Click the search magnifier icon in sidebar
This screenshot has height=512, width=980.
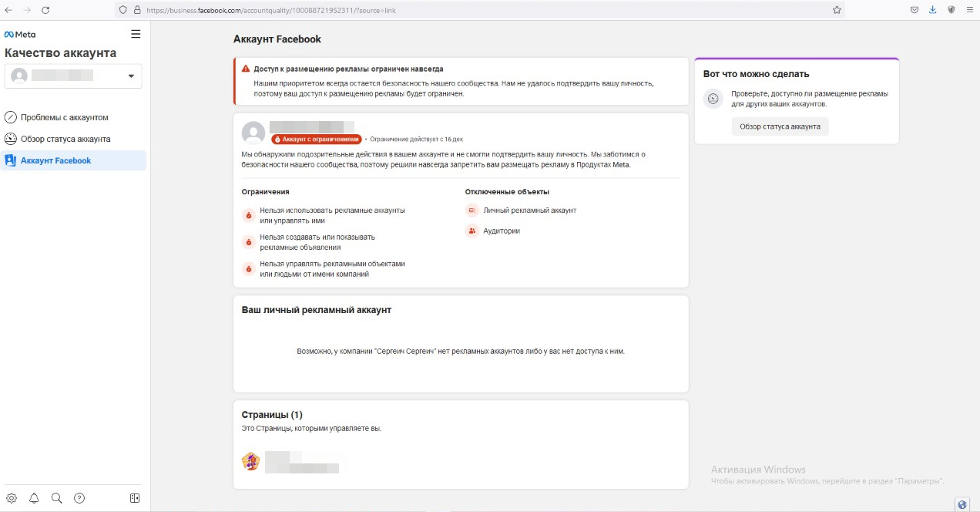click(56, 498)
